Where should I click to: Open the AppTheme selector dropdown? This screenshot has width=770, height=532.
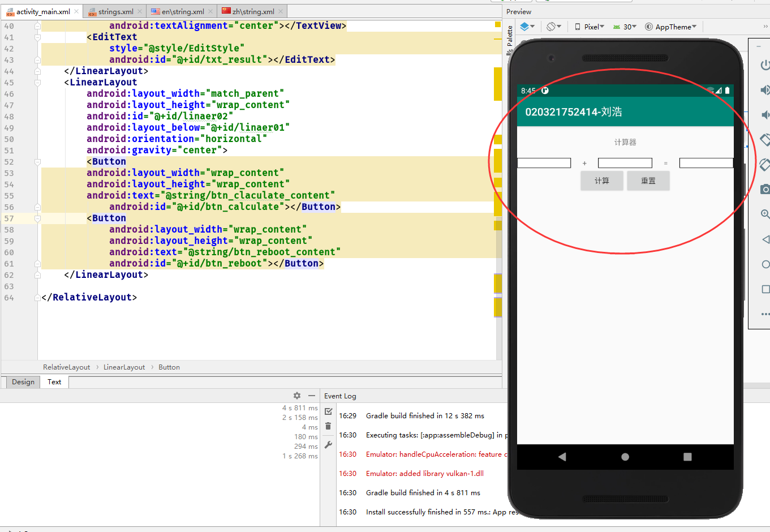[670, 26]
